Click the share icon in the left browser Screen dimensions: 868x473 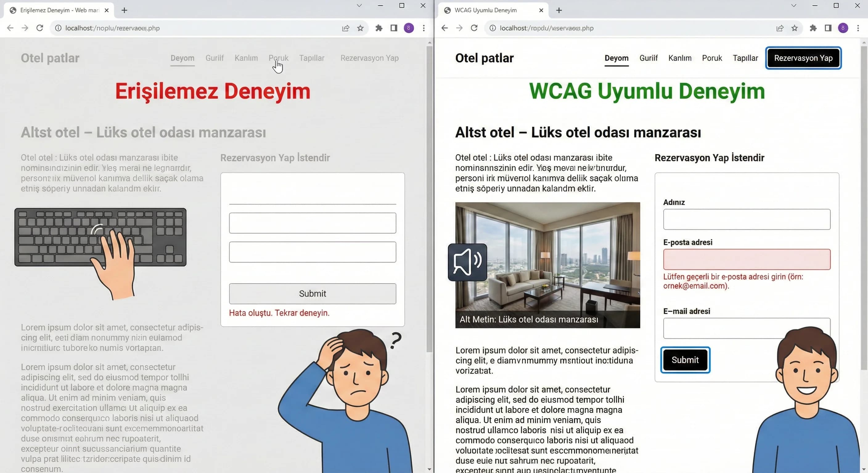click(x=345, y=28)
